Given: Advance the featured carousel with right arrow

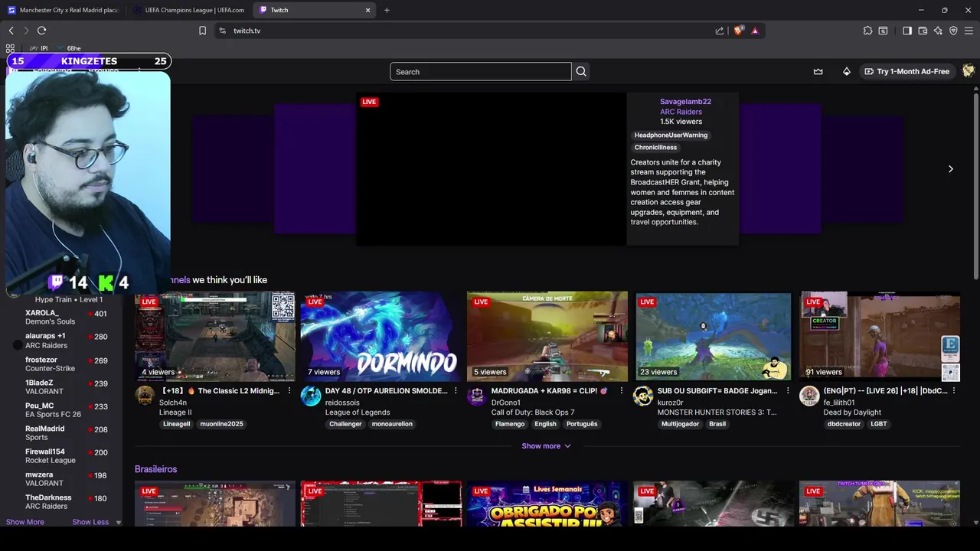Looking at the screenshot, I should point(950,168).
